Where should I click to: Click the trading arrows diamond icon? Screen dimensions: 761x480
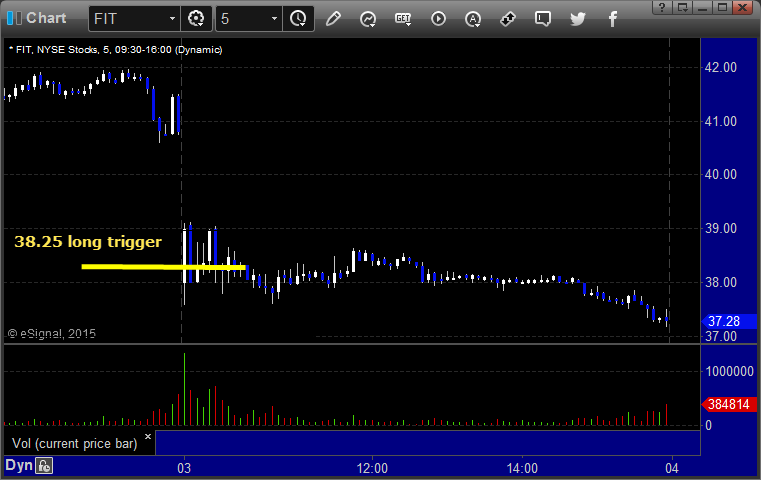(508, 19)
